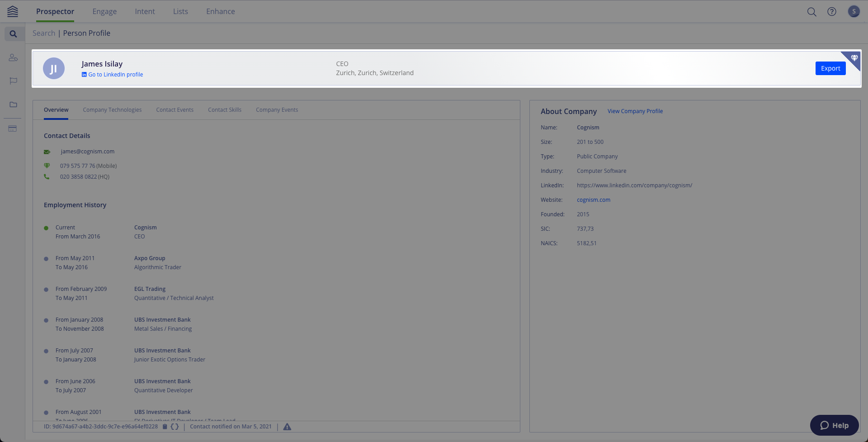Open the cognism.com website link
This screenshot has height=442, width=868.
[594, 200]
